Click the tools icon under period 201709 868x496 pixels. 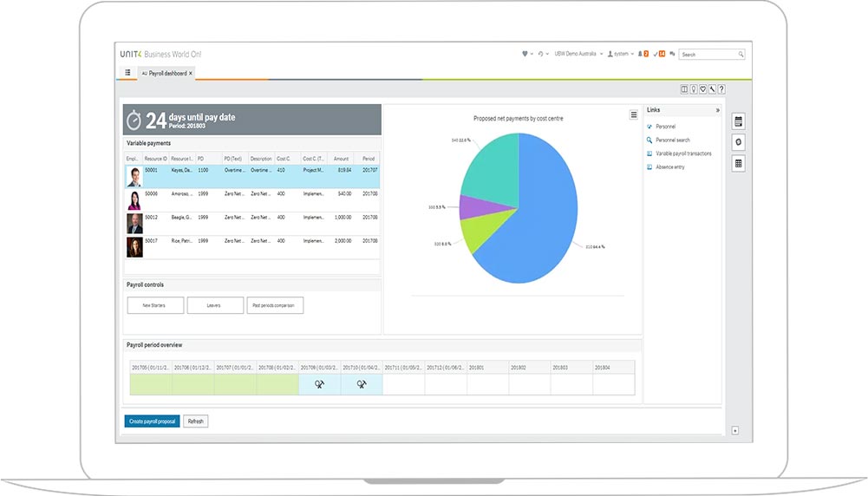(319, 384)
